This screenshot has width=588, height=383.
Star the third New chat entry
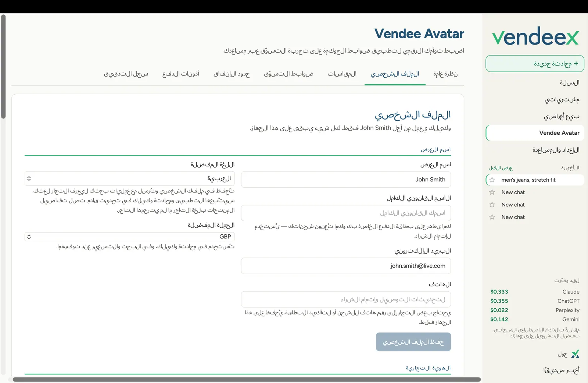click(492, 217)
